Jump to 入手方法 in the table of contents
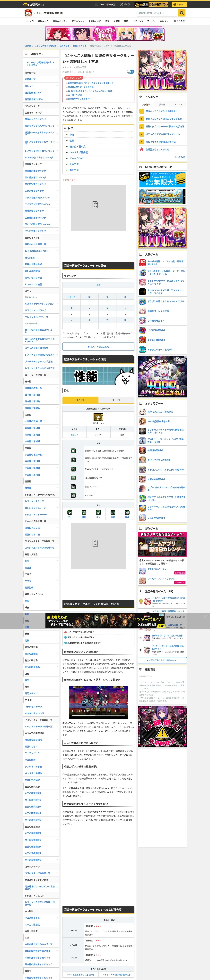Screen dimensions: 210x980 [74, 164]
